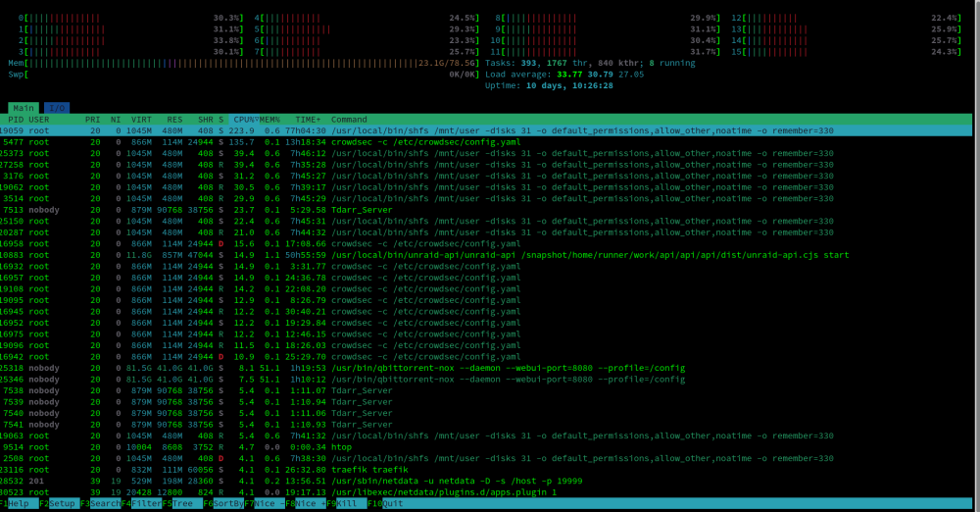Click the Uptime line

pos(549,85)
